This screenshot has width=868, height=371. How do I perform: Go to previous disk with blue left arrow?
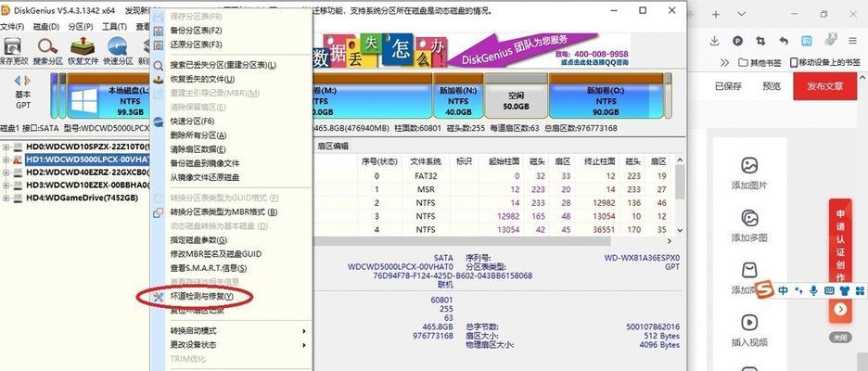pos(18,81)
